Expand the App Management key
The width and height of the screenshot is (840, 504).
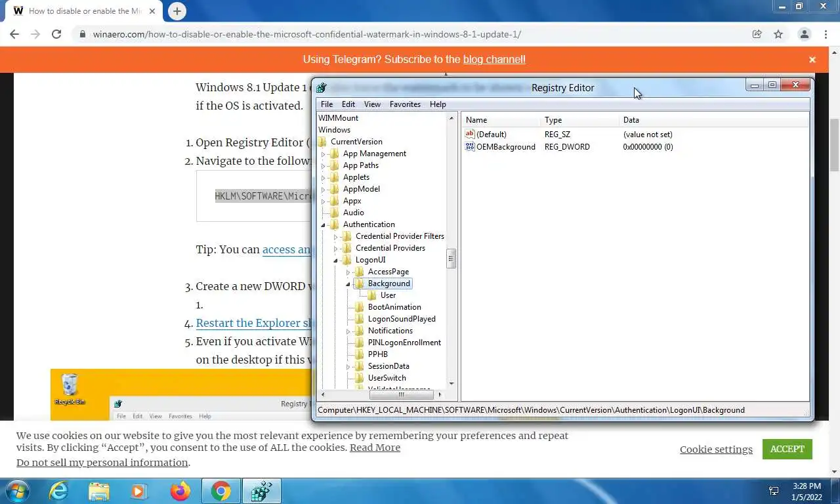pyautogui.click(x=323, y=154)
